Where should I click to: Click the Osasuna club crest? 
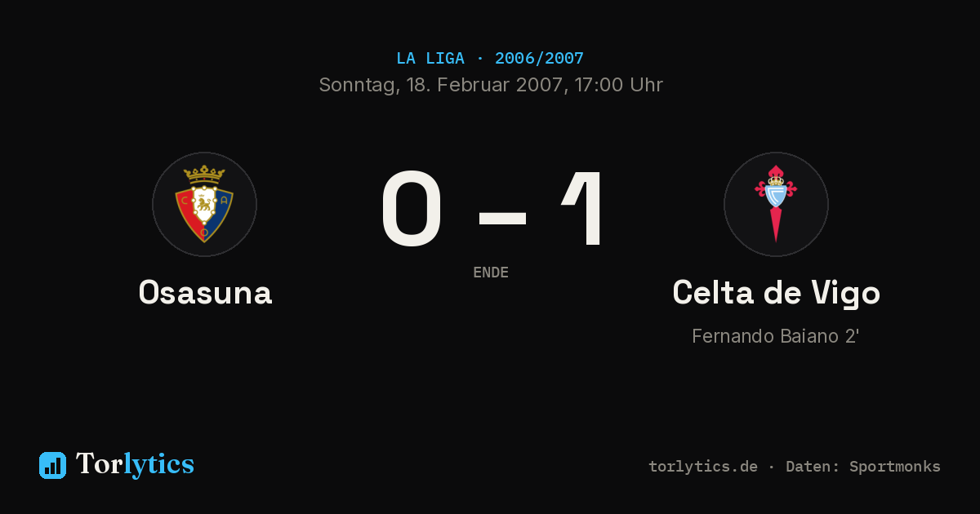pyautogui.click(x=204, y=204)
